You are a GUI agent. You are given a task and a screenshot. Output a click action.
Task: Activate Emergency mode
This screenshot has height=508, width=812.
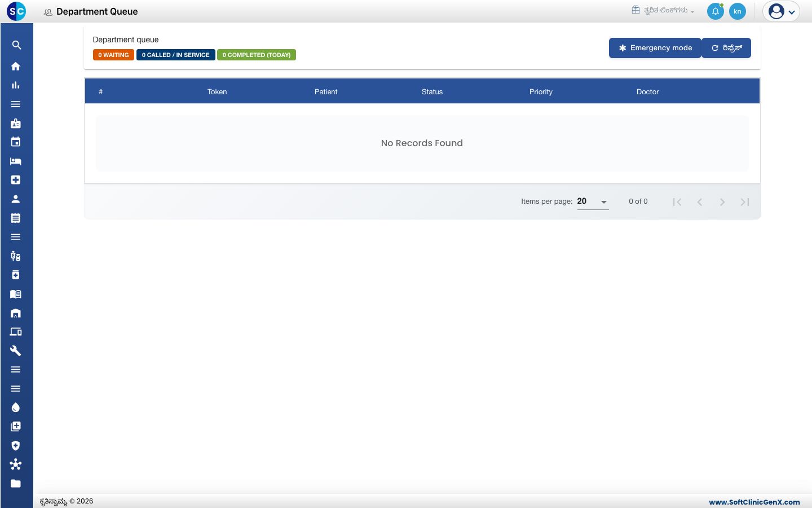coord(655,48)
